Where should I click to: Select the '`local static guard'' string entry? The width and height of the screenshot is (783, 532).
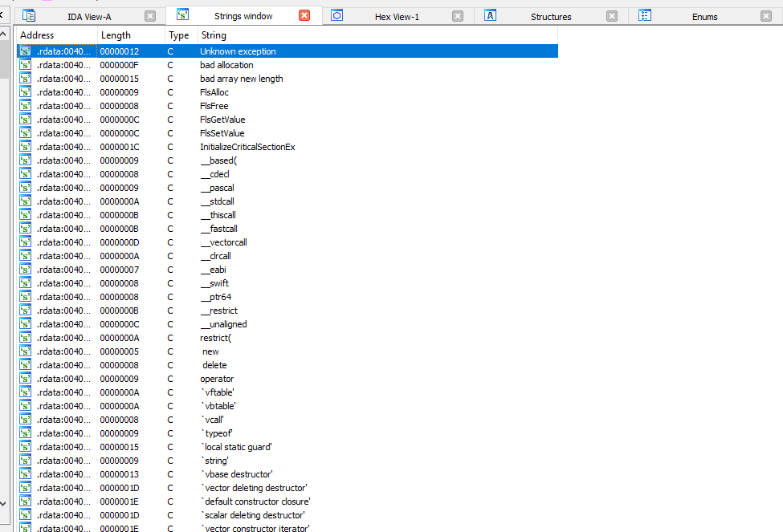point(236,447)
